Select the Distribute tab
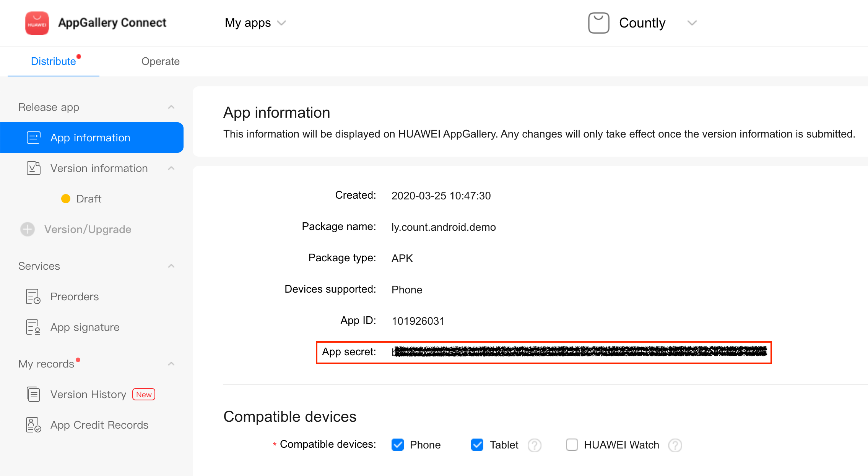Viewport: 868px width, 476px height. (54, 62)
